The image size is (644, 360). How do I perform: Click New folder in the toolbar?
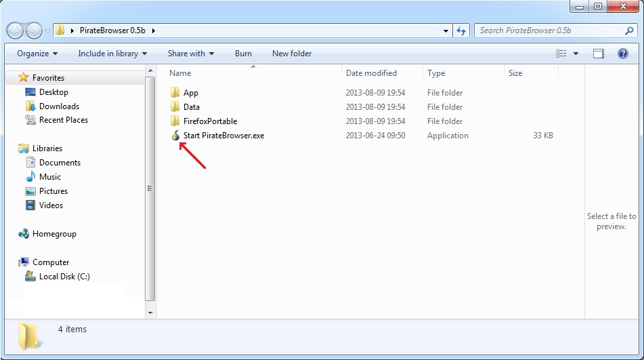point(292,54)
